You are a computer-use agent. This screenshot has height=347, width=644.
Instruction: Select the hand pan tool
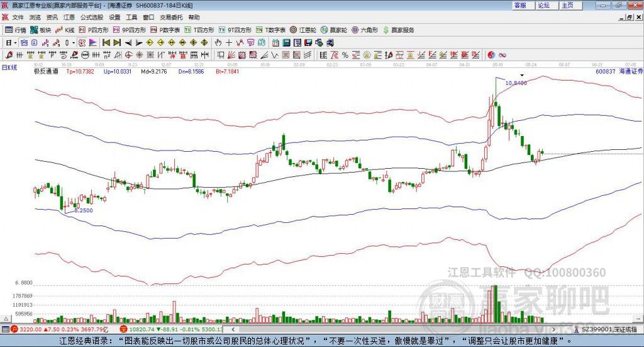click(x=218, y=42)
